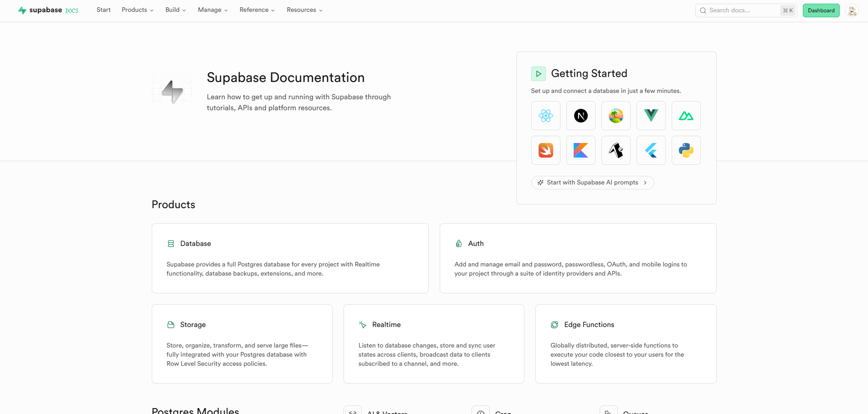Open the Edge Functions product card
868x414 pixels.
[x=626, y=344]
